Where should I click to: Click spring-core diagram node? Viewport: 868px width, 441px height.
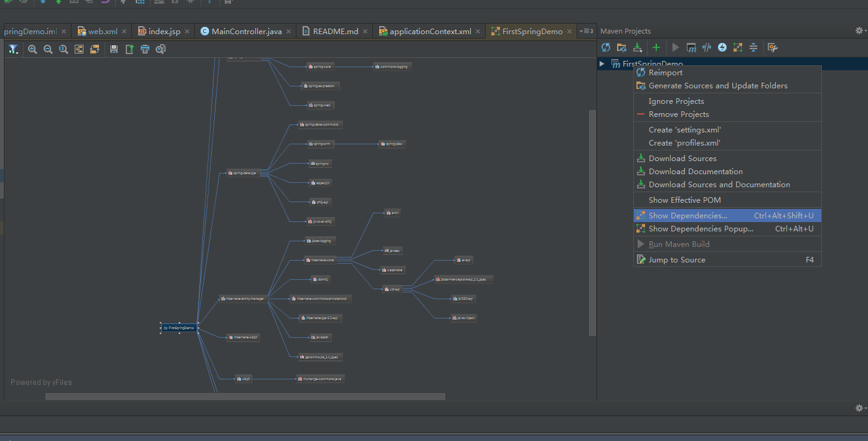(x=320, y=66)
